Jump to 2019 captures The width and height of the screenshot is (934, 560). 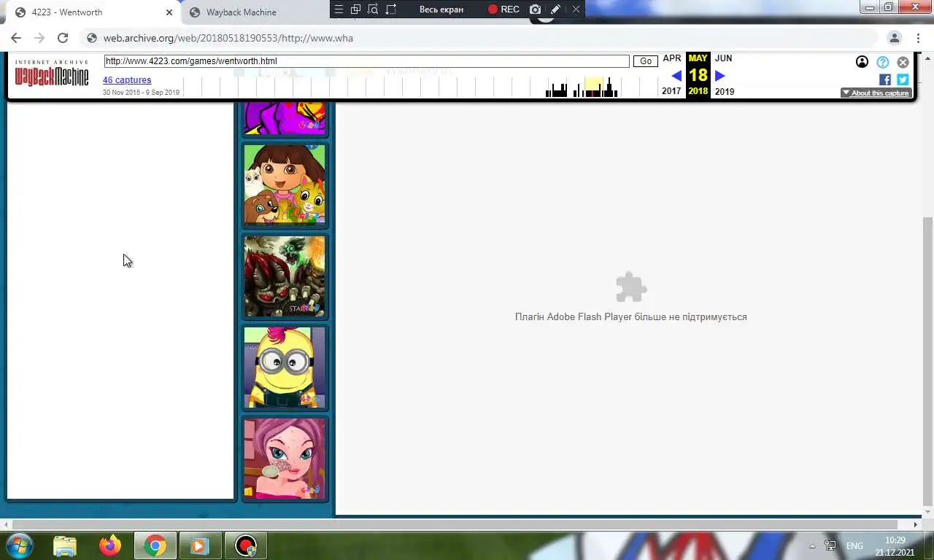(x=725, y=91)
